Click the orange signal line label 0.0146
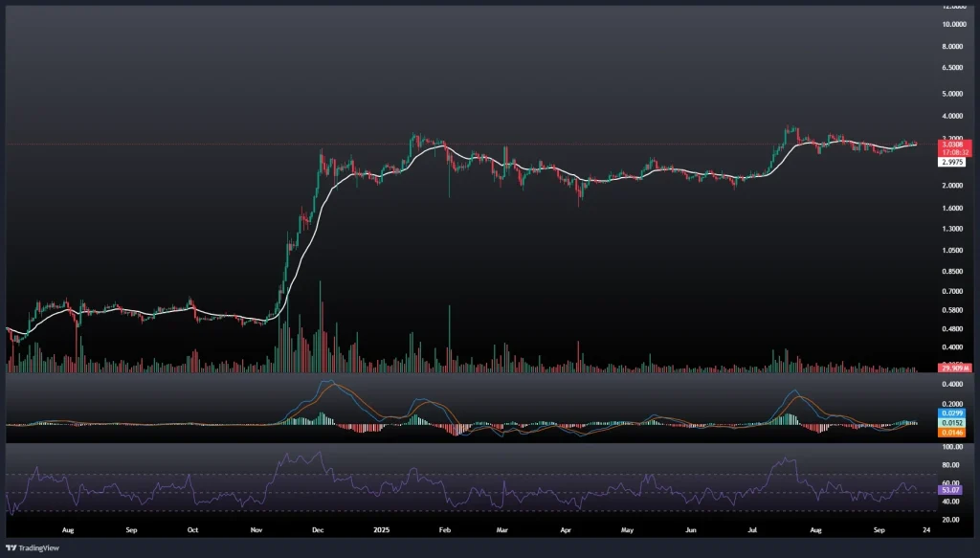This screenshot has height=558, width=980. point(952,433)
